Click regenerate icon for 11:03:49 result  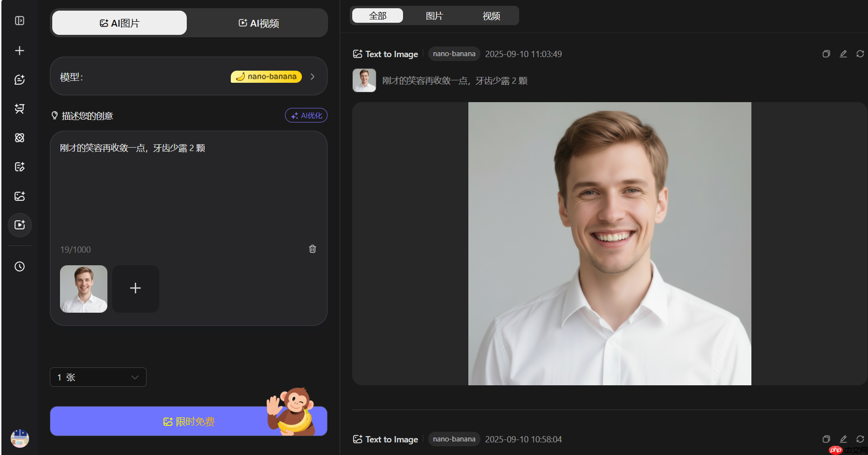pyautogui.click(x=860, y=54)
